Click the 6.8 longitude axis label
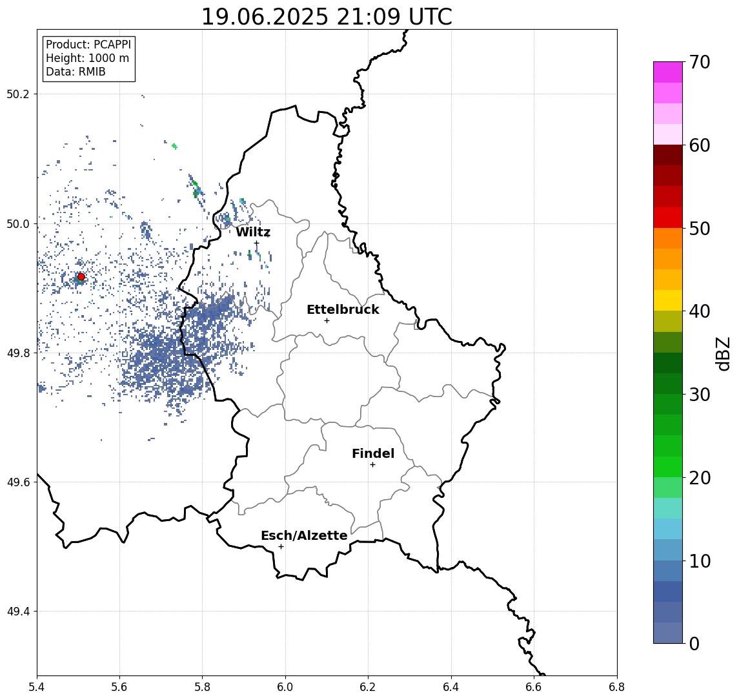 [x=617, y=687]
